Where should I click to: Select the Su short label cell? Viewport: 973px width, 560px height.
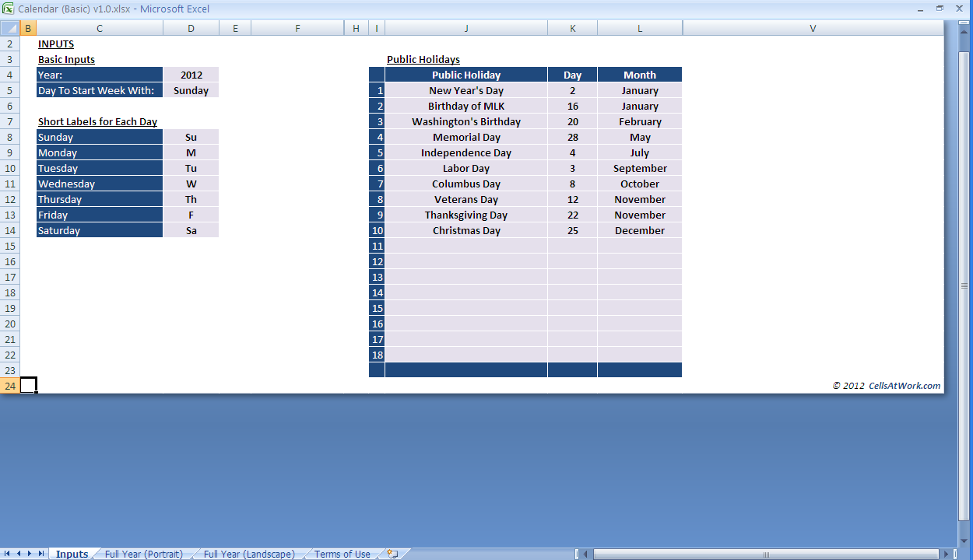191,137
